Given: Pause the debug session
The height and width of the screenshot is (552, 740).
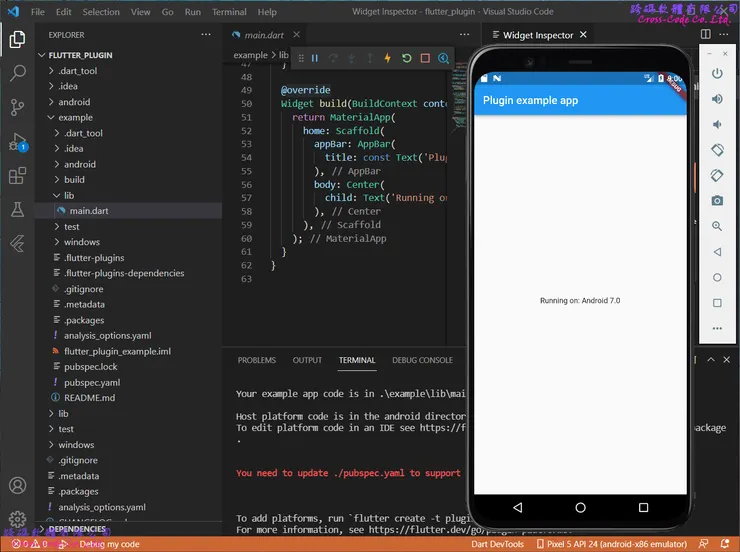Looking at the screenshot, I should coord(315,59).
